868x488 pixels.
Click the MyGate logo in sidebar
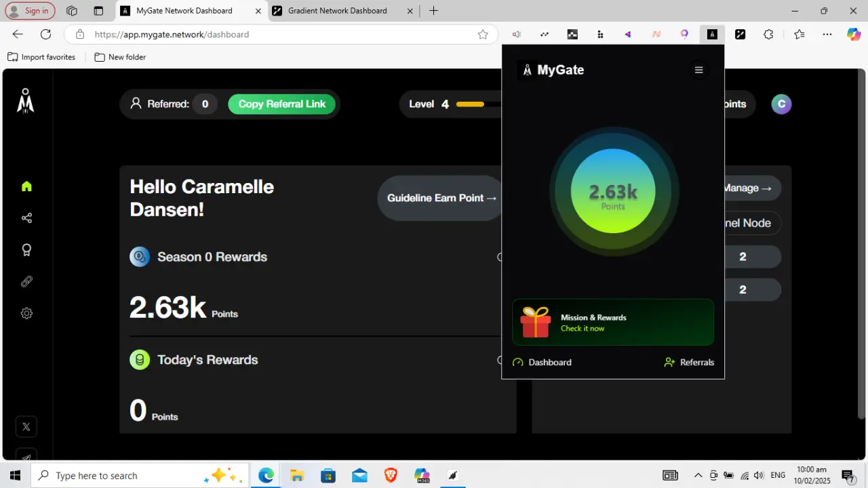[x=26, y=100]
